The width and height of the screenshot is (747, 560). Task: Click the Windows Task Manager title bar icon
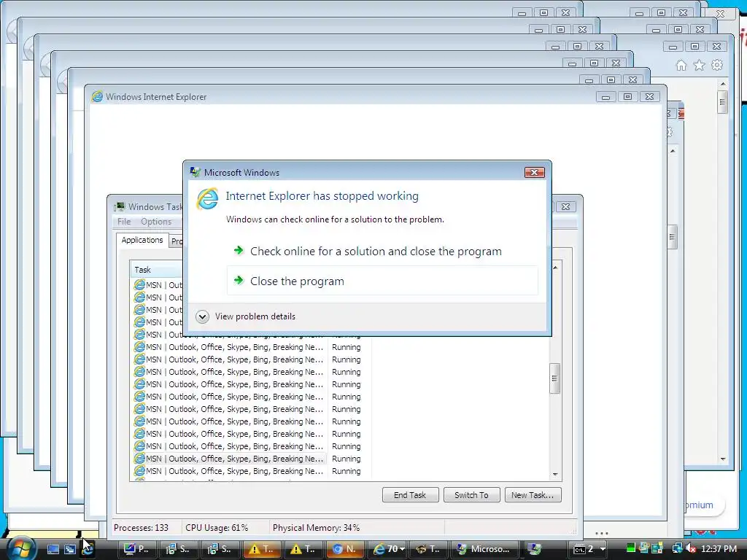[120, 206]
